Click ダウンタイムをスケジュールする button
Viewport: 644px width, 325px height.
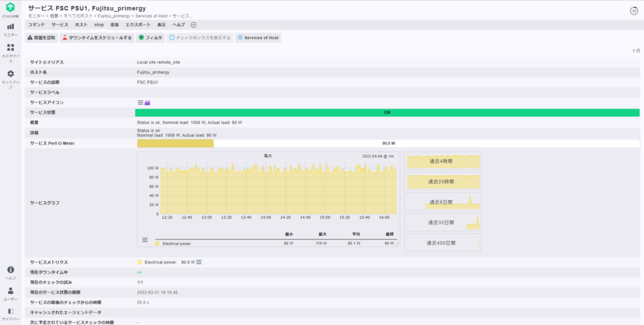coord(97,38)
